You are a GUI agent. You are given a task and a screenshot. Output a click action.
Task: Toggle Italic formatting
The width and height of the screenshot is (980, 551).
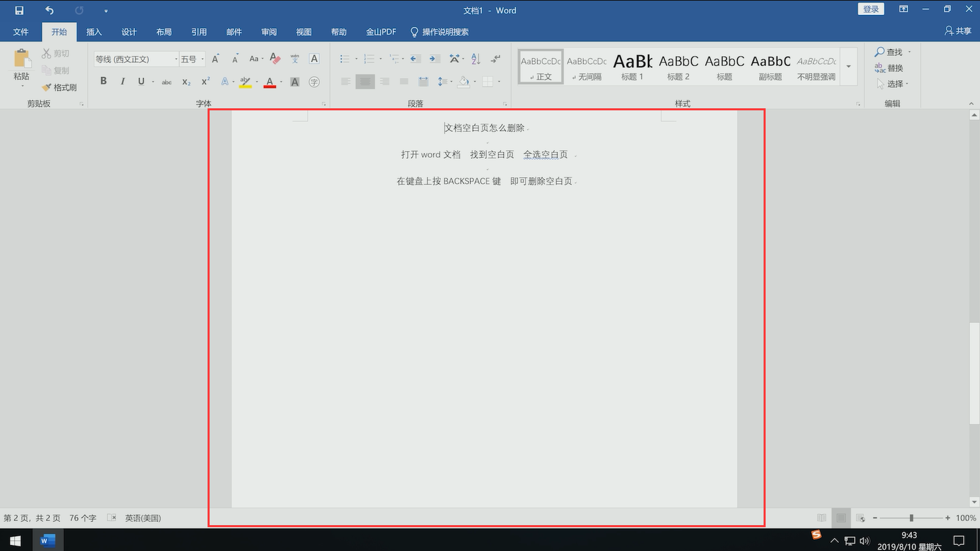[122, 82]
